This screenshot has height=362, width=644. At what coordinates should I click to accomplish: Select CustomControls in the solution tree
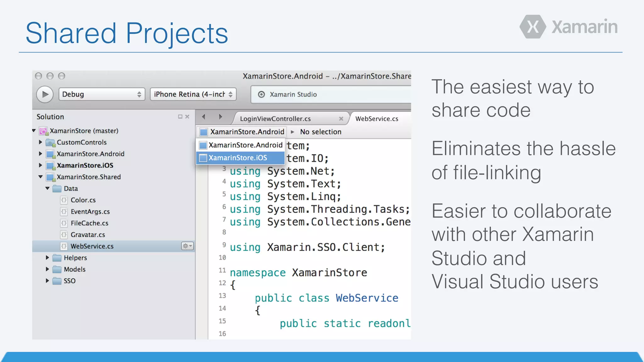(x=82, y=142)
